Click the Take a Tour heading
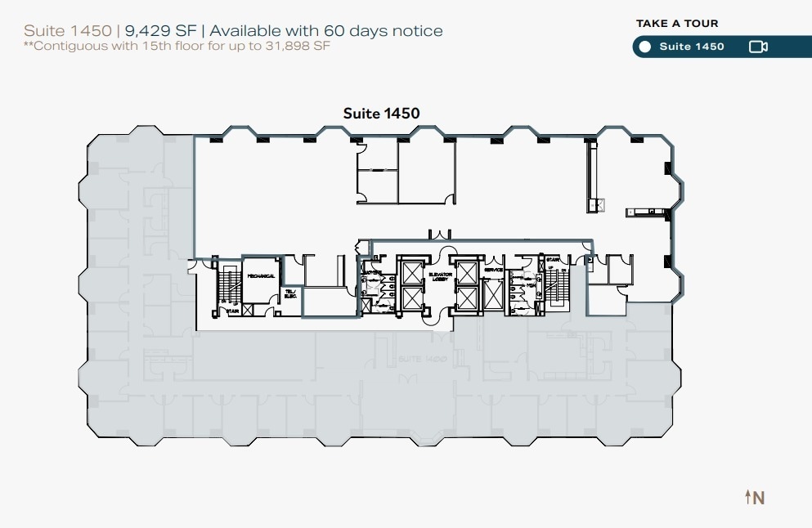This screenshot has width=812, height=528. tap(675, 24)
